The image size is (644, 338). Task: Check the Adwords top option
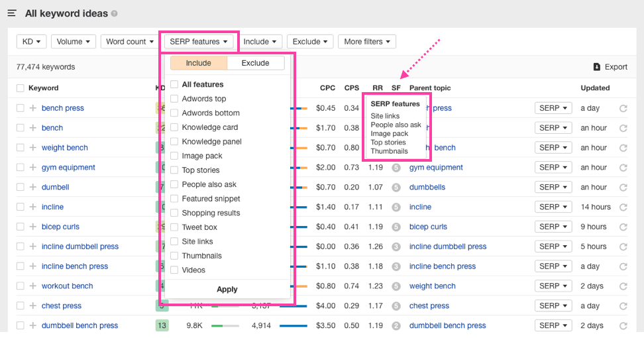(174, 99)
